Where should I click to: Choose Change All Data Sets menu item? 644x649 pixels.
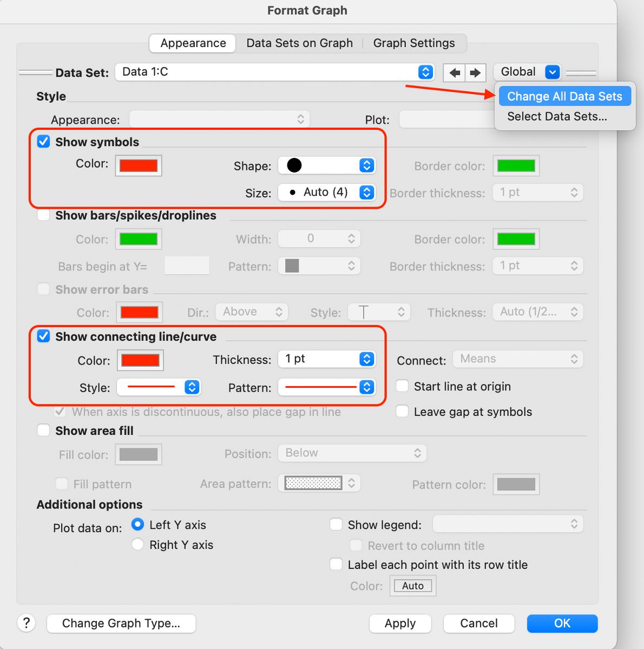pyautogui.click(x=564, y=96)
